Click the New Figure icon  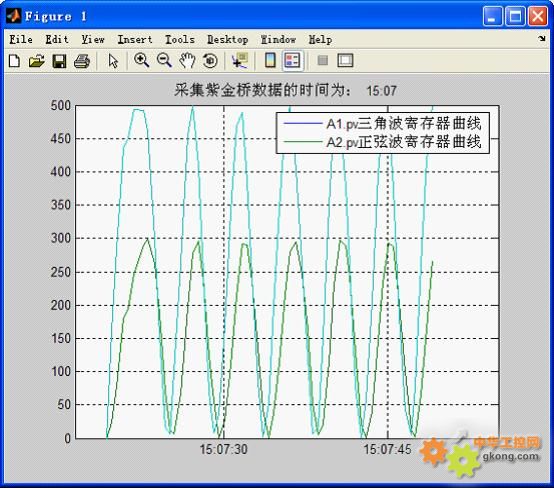pos(14,61)
